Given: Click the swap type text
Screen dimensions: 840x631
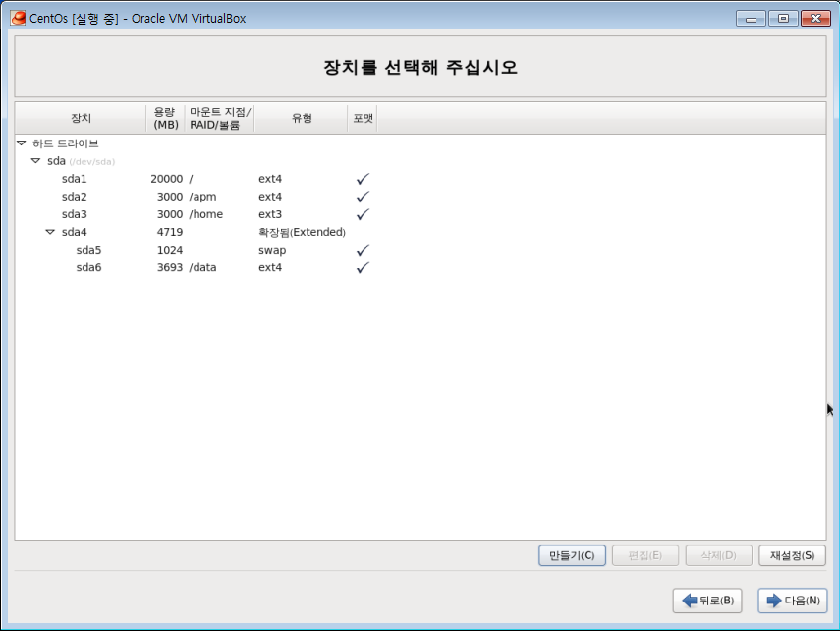Looking at the screenshot, I should click(272, 251).
